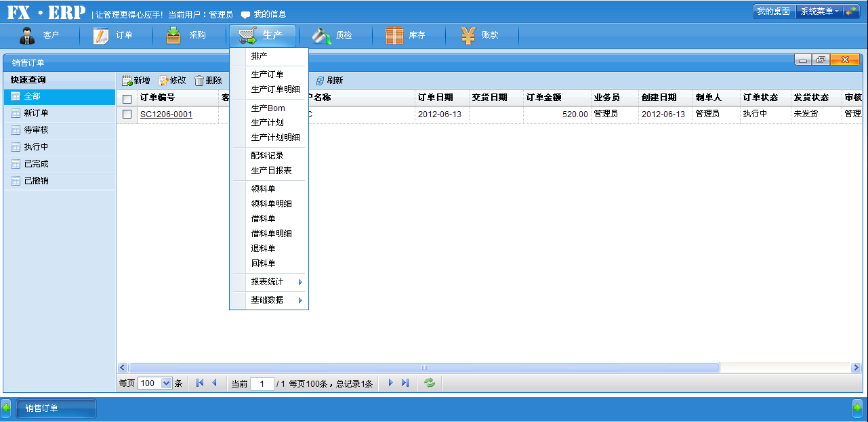Open the 系统菜单 dropdown
The width and height of the screenshot is (868, 422).
(x=819, y=12)
